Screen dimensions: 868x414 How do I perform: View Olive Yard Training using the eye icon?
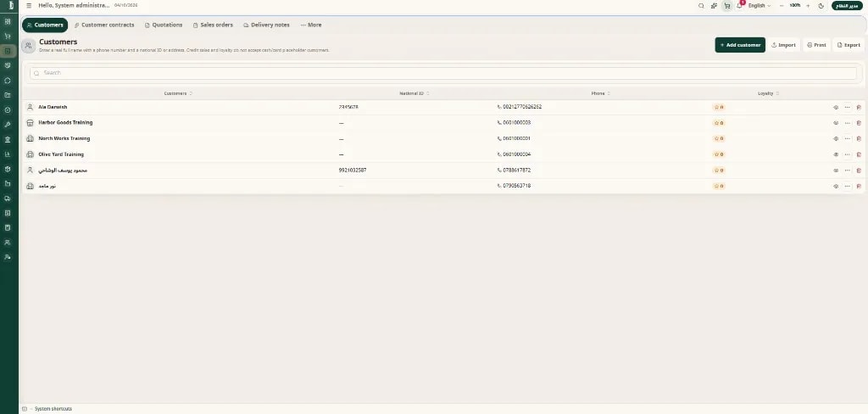pos(836,154)
